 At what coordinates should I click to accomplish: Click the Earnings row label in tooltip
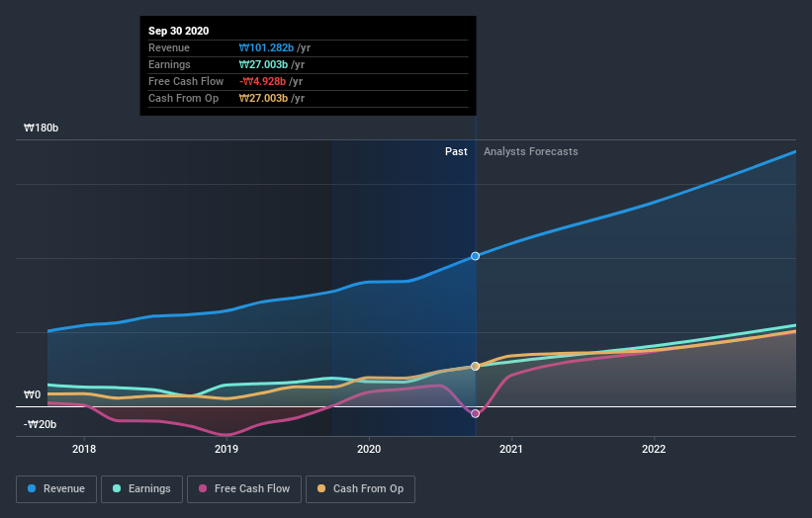(x=169, y=64)
